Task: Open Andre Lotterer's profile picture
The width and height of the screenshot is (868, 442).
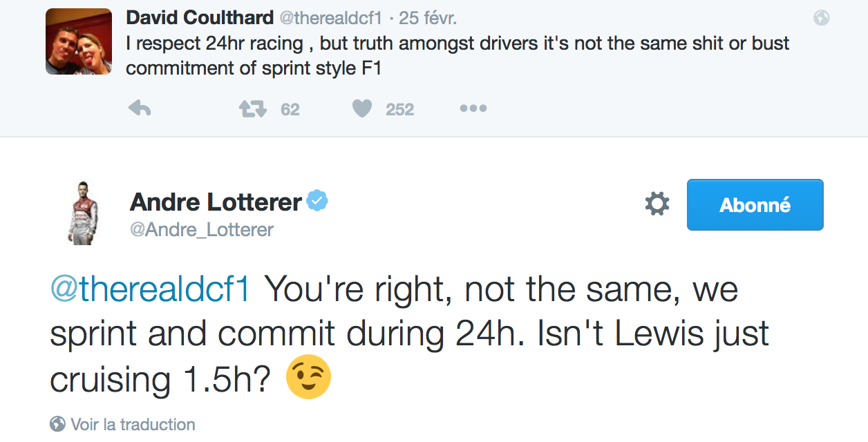Action: [x=83, y=213]
